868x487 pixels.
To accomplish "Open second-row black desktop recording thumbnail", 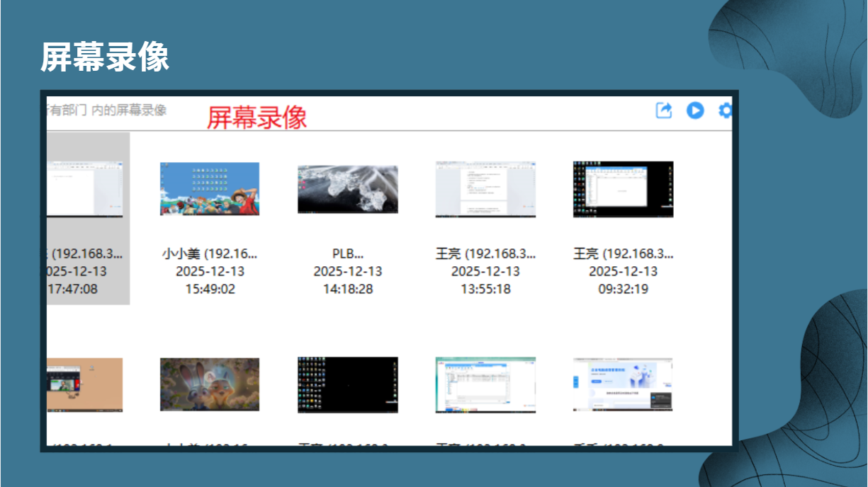I will [347, 384].
